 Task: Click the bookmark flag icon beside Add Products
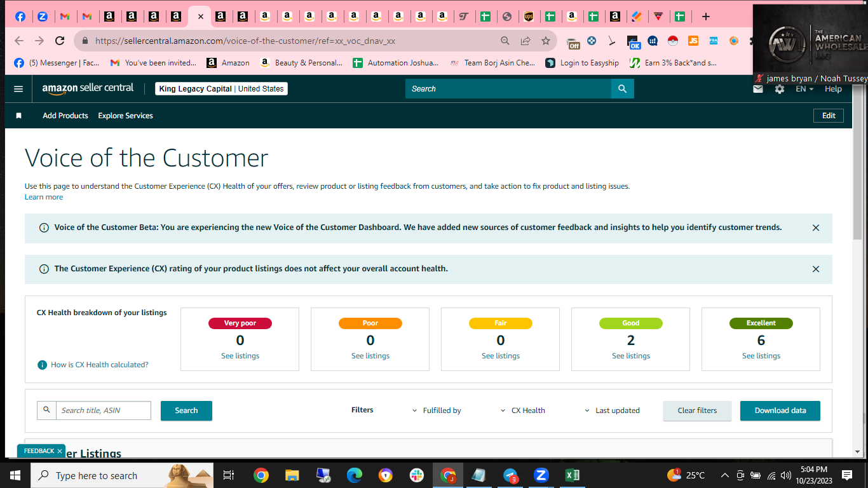19,116
